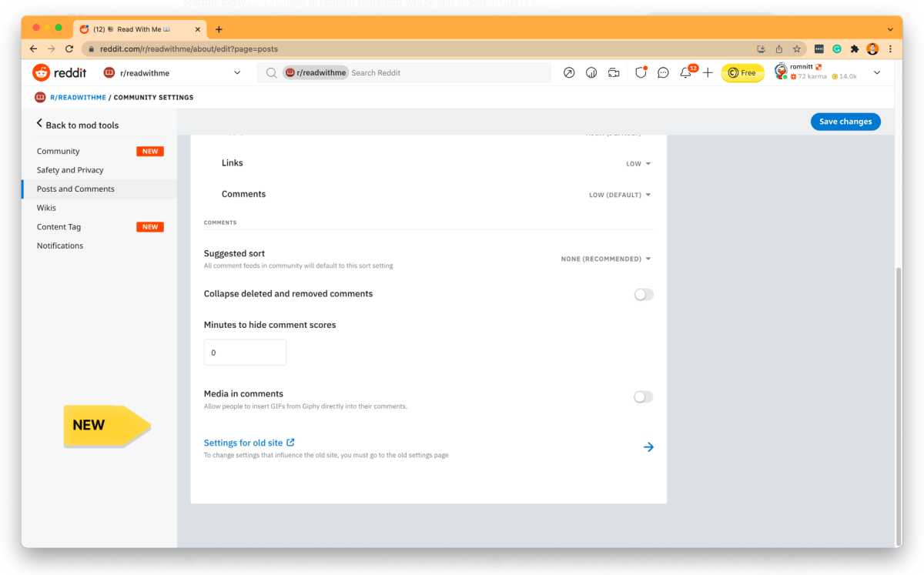This screenshot has width=924, height=575.
Task: Select Safety and Privacy in sidebar
Action: pos(70,170)
